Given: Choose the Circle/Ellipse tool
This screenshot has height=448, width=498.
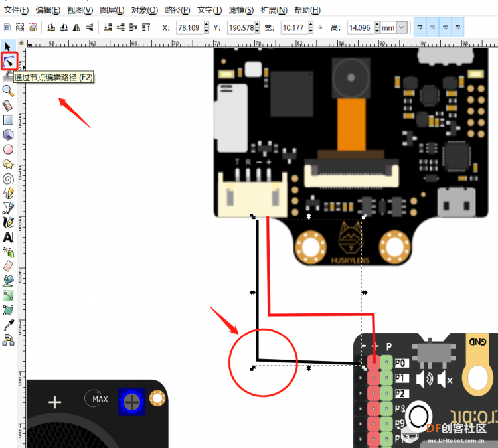Looking at the screenshot, I should 8,149.
